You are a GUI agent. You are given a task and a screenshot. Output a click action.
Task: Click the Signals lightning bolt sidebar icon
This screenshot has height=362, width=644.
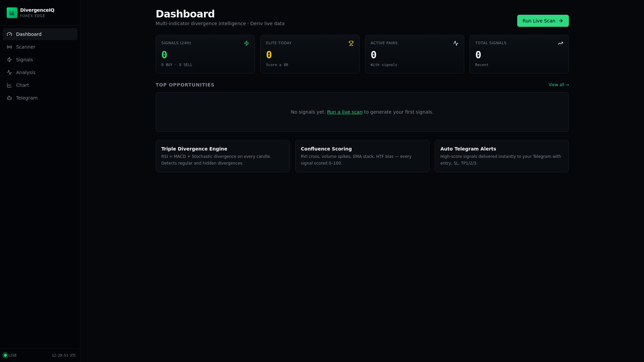[x=9, y=60]
